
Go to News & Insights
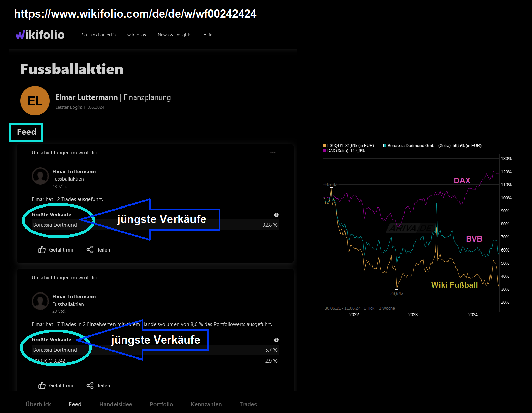(x=175, y=35)
